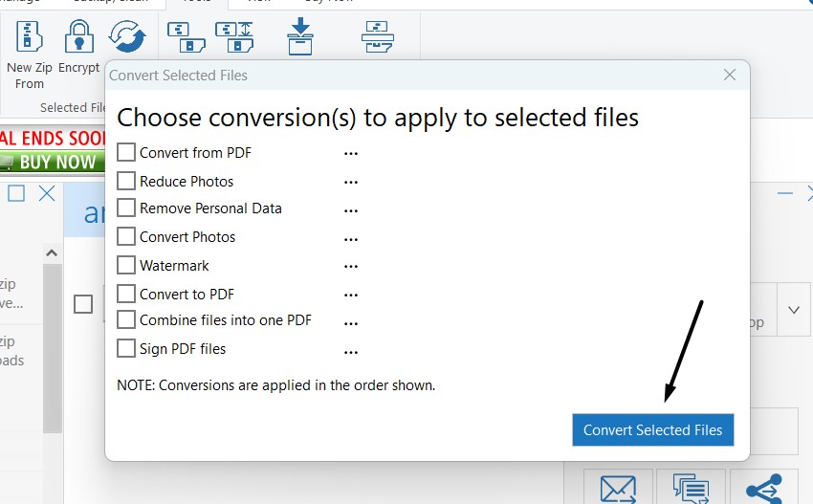Open options dots for Combine files into one PDF
The height and width of the screenshot is (504, 813).
pos(351,322)
